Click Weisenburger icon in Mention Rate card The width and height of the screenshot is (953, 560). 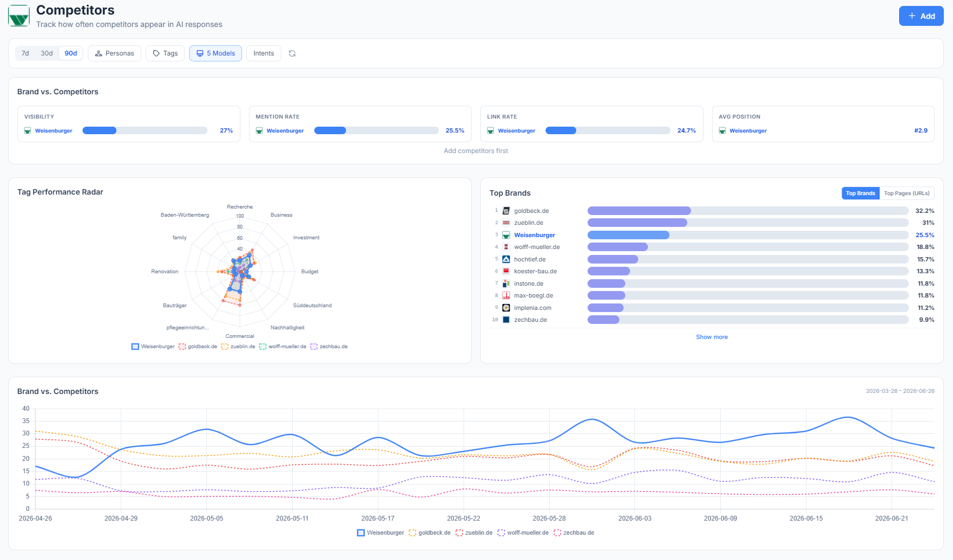(259, 130)
